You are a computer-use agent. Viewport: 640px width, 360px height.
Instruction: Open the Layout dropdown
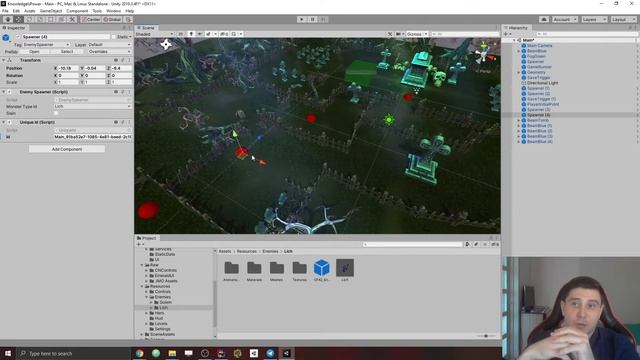click(x=623, y=19)
